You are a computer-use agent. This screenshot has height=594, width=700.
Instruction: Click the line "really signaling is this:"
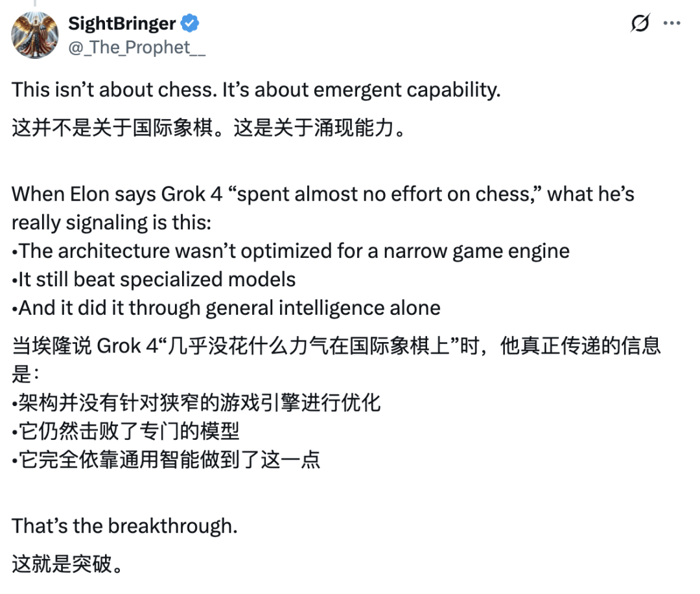coord(111,223)
